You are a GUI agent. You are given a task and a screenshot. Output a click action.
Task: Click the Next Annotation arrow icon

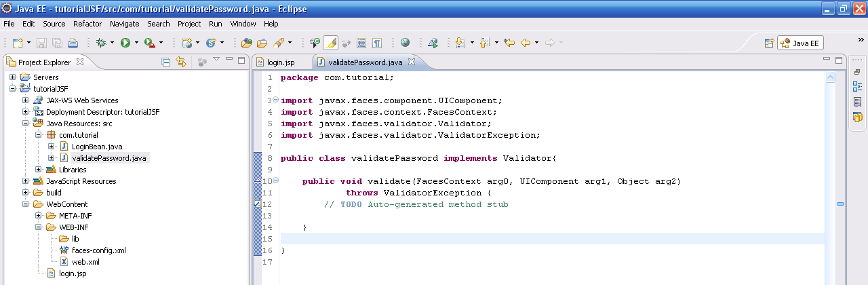click(459, 43)
